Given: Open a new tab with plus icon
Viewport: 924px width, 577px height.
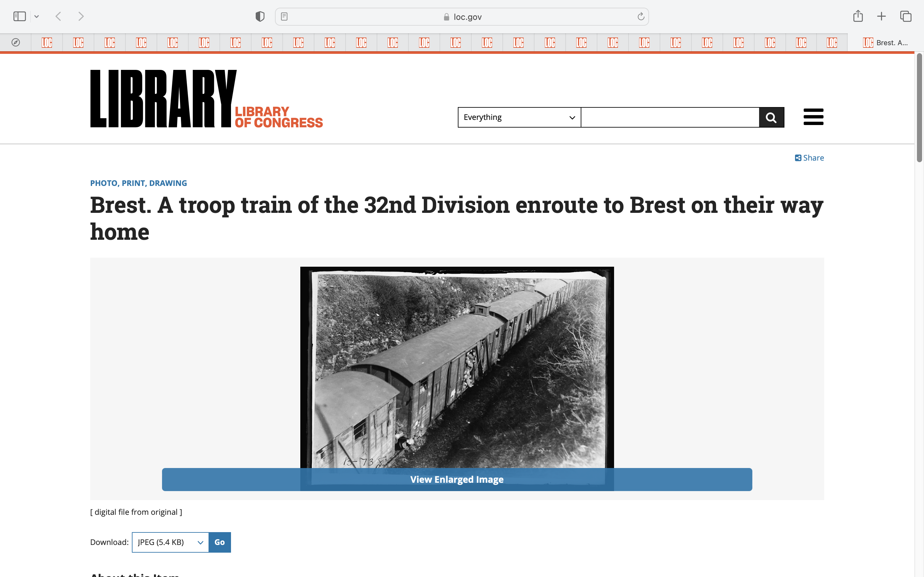Looking at the screenshot, I should (x=881, y=16).
